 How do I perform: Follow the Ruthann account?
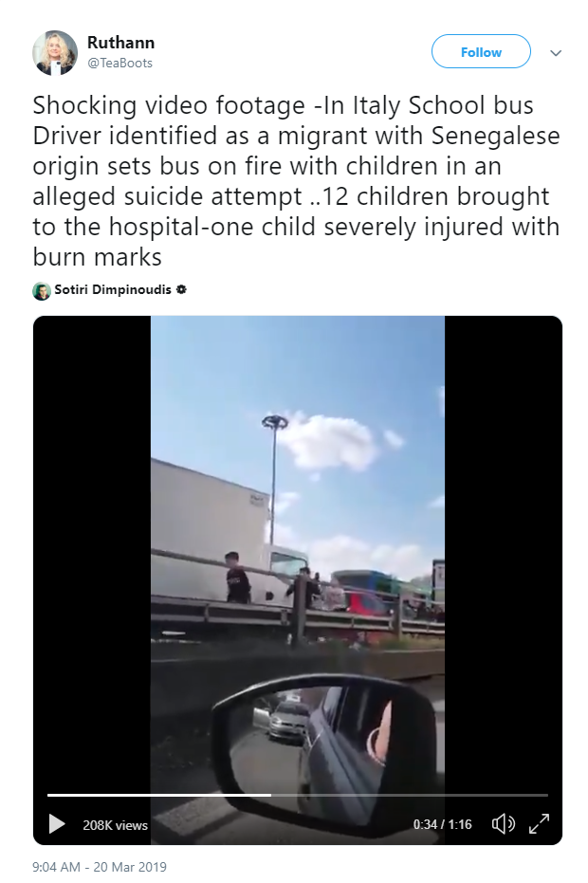(x=481, y=52)
